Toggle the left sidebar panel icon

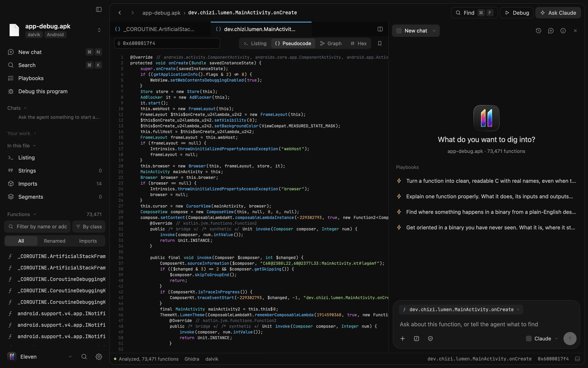(99, 9)
